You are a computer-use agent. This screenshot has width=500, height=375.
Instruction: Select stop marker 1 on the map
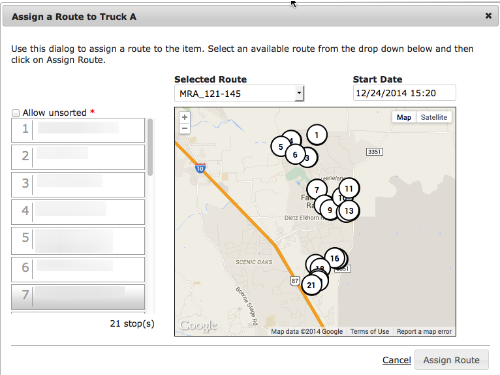317,135
